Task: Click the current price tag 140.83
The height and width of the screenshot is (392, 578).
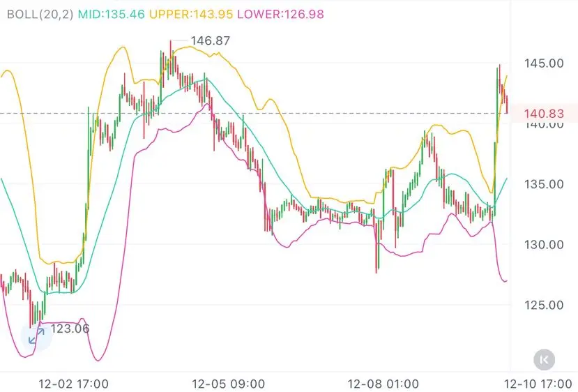Action: [544, 114]
